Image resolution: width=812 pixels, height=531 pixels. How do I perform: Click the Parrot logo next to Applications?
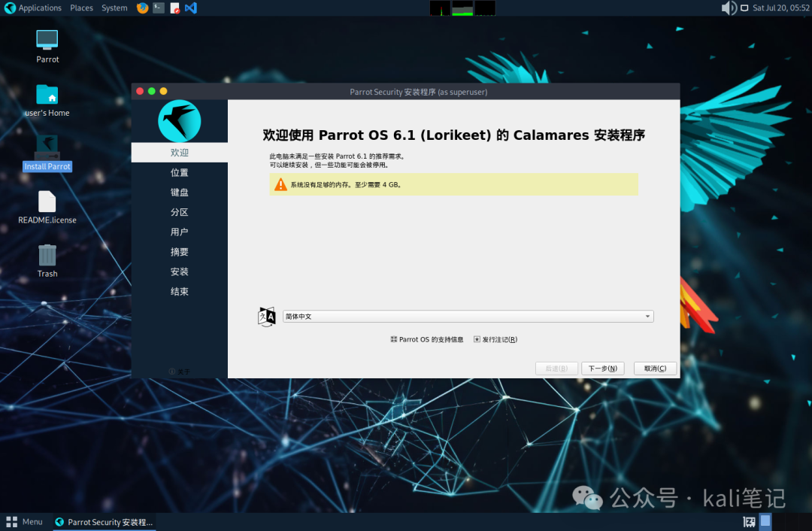point(10,8)
